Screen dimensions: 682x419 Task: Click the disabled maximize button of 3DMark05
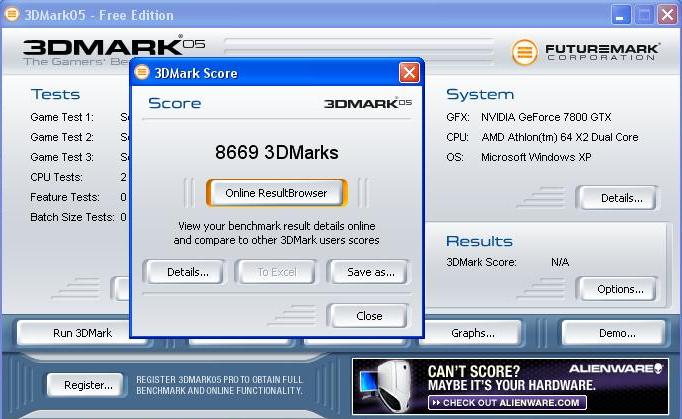pyautogui.click(x=644, y=15)
